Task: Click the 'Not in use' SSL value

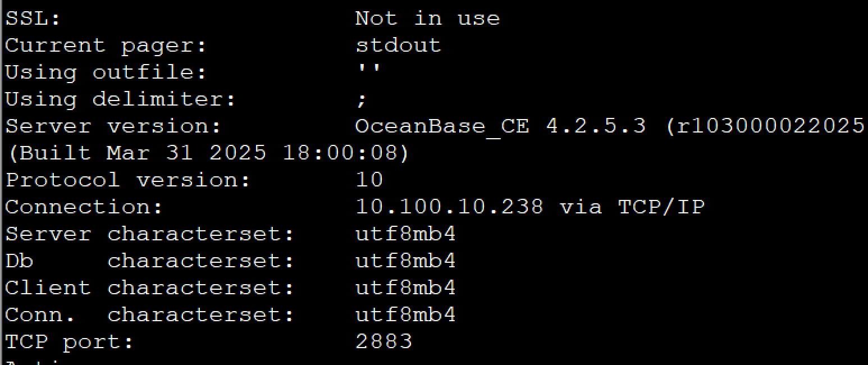Action: pos(427,19)
